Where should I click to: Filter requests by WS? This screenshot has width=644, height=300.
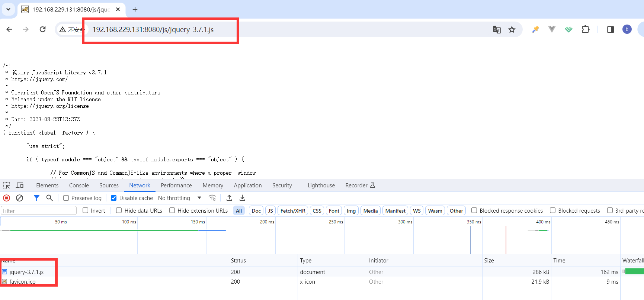(x=417, y=211)
